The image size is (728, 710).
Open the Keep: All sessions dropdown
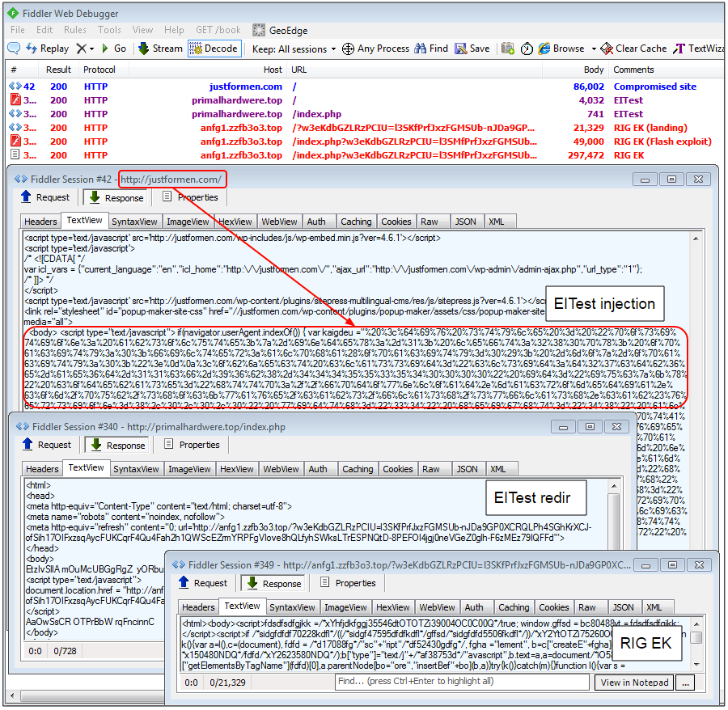click(294, 49)
